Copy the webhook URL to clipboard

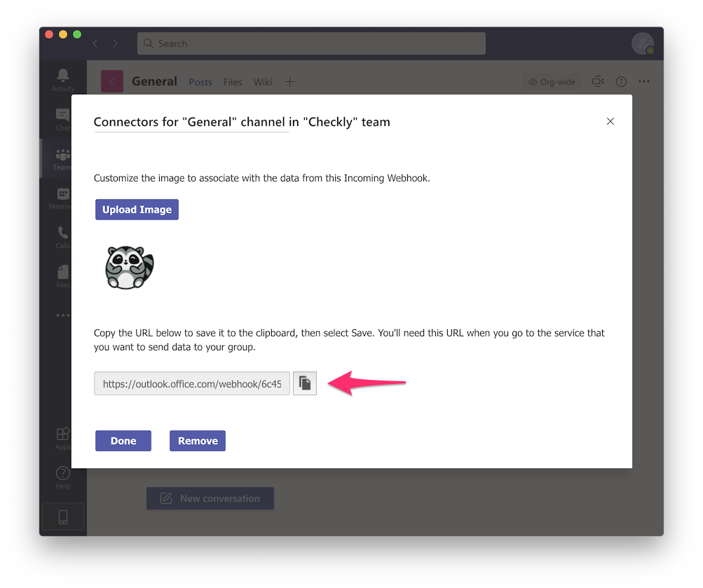point(305,383)
